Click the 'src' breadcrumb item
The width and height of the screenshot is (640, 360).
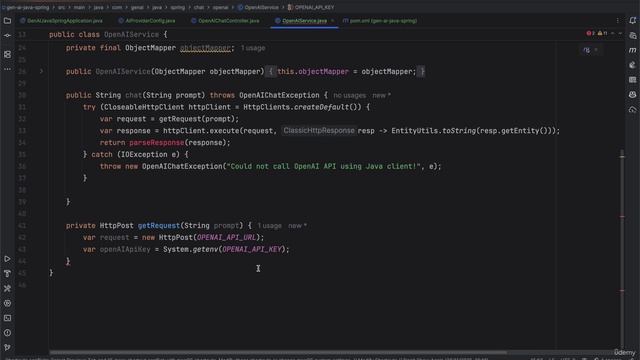point(61,7)
